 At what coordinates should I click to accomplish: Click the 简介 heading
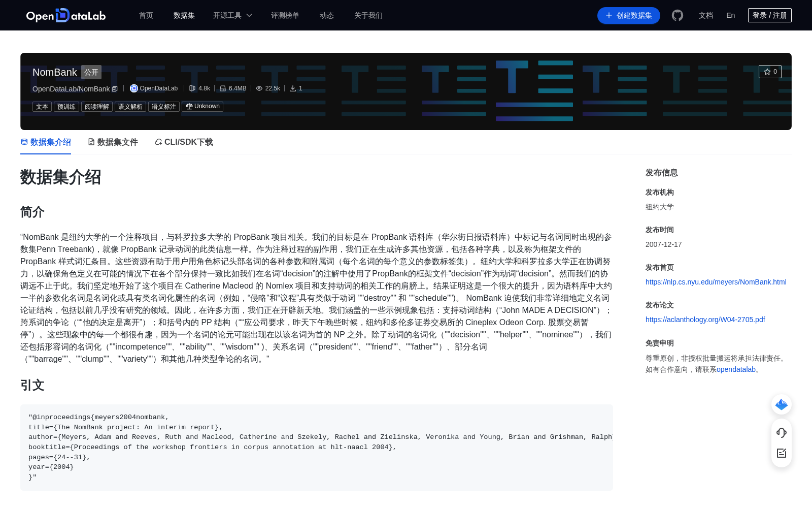tap(32, 212)
